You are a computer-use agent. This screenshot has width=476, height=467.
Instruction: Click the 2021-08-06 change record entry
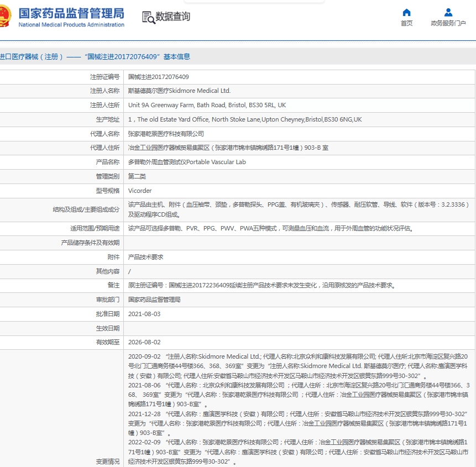click(299, 395)
